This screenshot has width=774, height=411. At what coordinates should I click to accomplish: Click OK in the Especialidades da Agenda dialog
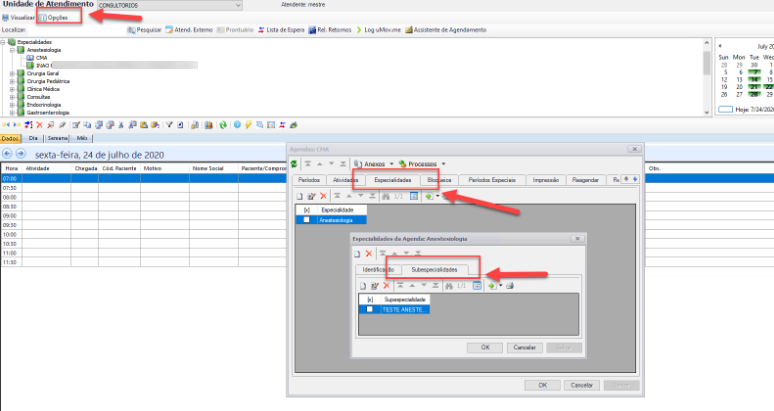coord(485,348)
